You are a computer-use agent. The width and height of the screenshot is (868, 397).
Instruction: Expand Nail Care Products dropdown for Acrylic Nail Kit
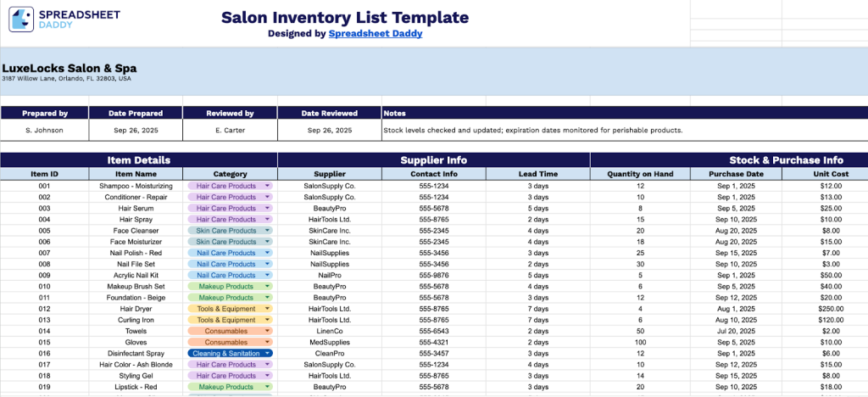(268, 276)
